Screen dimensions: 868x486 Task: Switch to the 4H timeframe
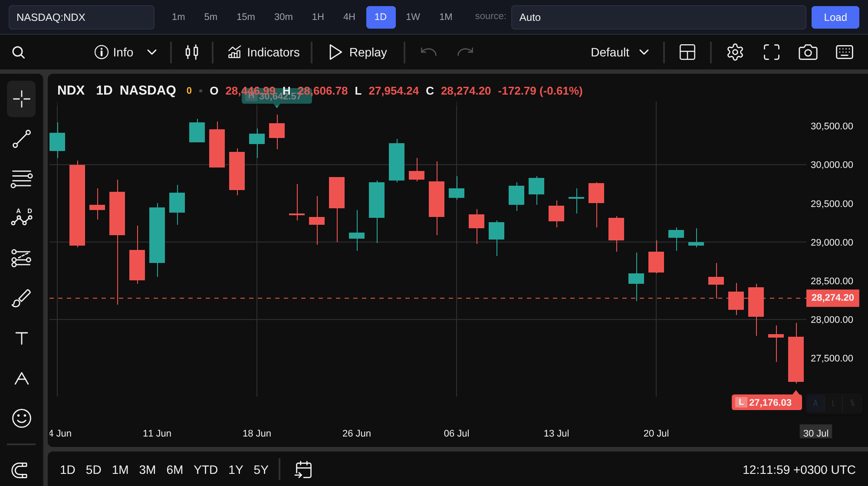click(349, 17)
